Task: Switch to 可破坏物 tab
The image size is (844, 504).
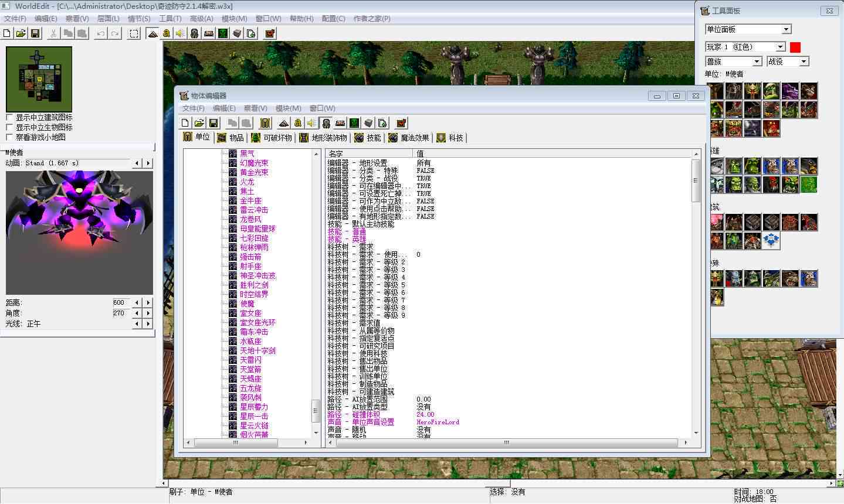Action: pyautogui.click(x=272, y=138)
